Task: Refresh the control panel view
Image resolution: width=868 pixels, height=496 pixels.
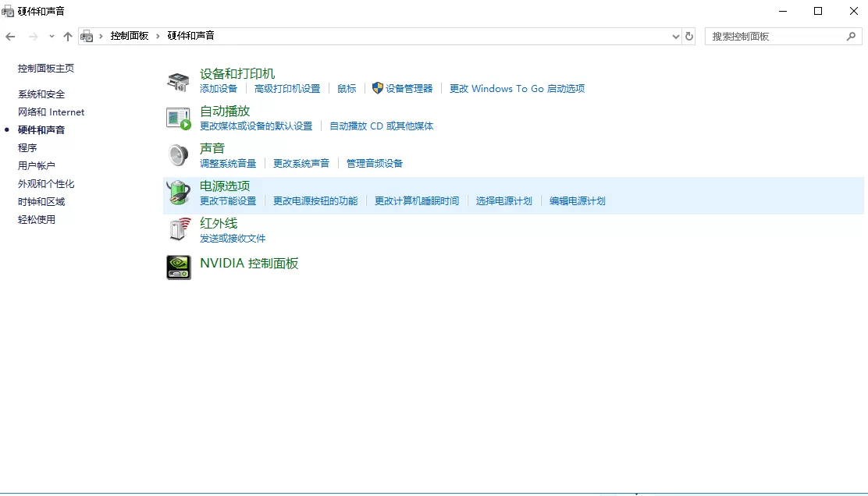Action: [x=689, y=37]
